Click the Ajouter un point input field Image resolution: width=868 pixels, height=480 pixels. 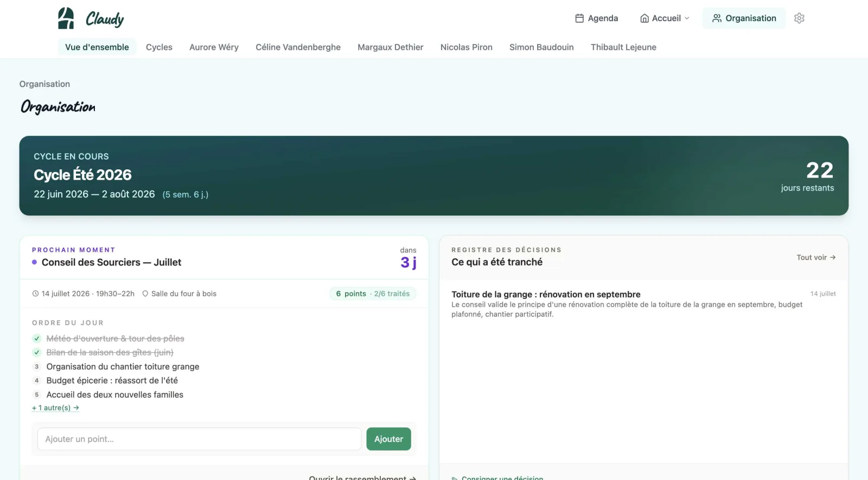(x=199, y=439)
